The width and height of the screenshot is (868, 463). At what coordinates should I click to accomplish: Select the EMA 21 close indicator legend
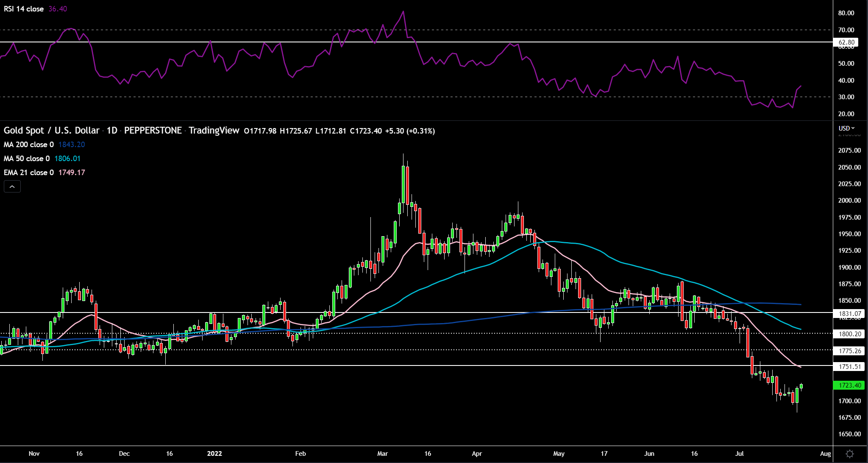[28, 173]
